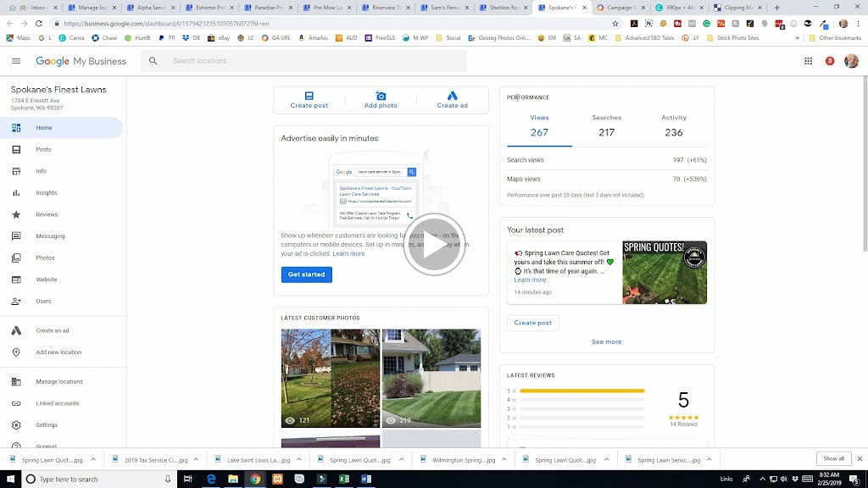
Task: Bookmark page with star icon
Action: [x=615, y=24]
